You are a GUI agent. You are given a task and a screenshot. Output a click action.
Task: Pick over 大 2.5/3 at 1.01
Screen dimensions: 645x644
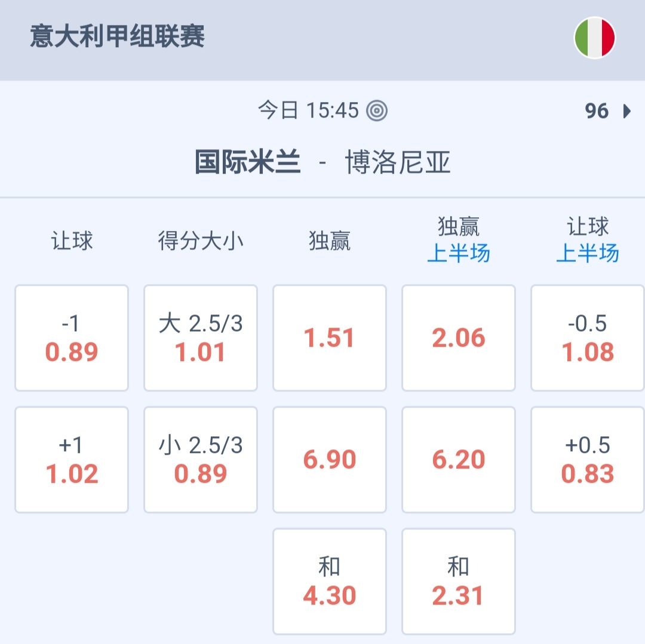201,338
